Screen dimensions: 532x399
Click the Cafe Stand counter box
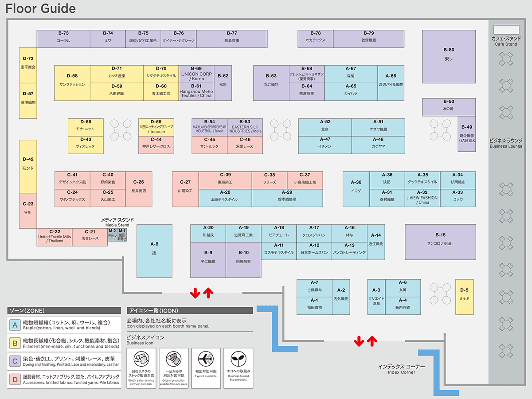(506, 30)
